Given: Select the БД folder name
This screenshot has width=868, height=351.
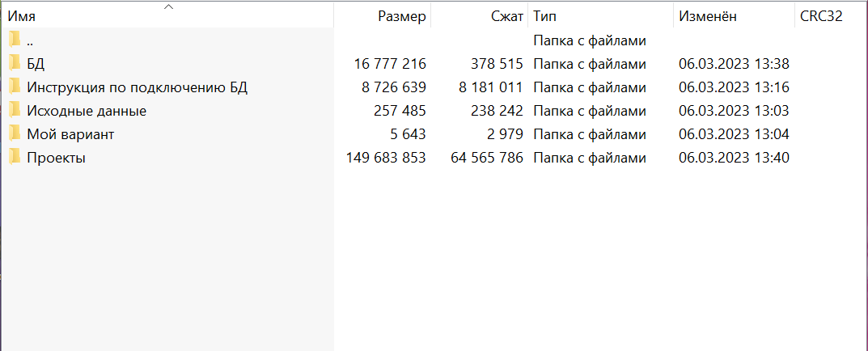Looking at the screenshot, I should pyautogui.click(x=36, y=63).
